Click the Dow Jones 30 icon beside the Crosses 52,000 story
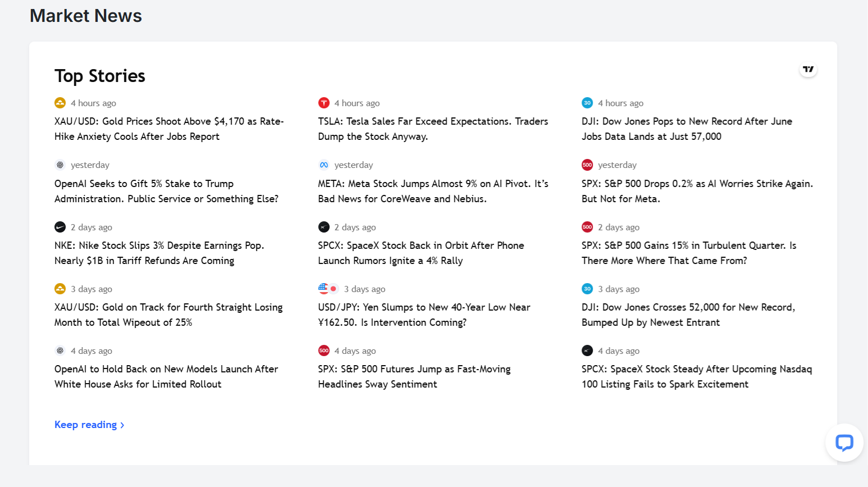Screen dimensions: 868x487 pos(587,289)
